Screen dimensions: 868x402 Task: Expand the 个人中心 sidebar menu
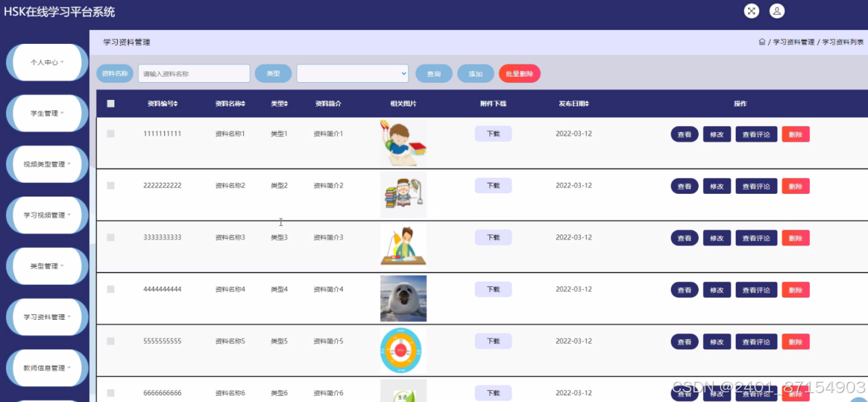click(x=47, y=62)
